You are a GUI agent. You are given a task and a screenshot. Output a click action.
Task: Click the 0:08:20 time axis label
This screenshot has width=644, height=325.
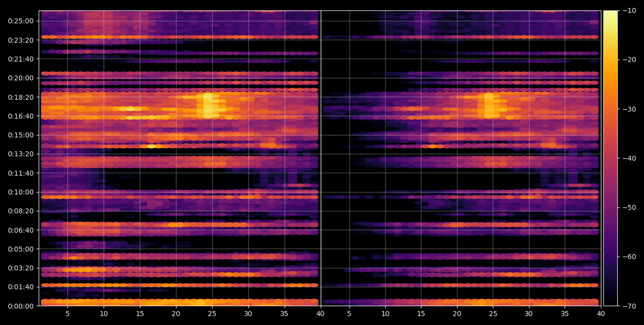[x=21, y=211]
